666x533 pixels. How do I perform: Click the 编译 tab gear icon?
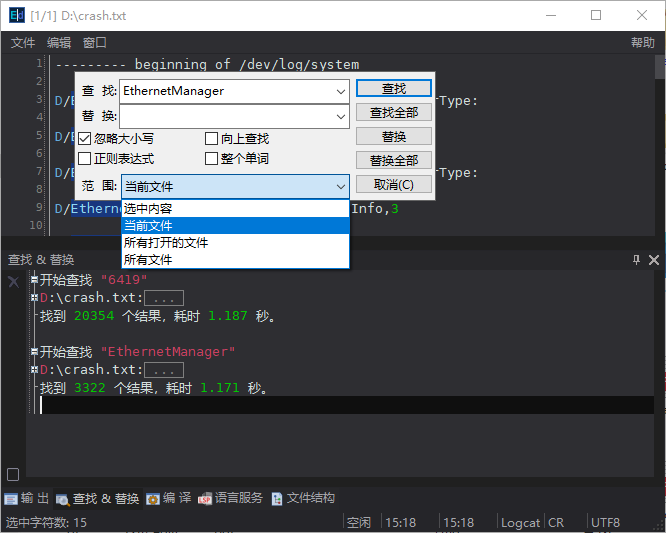coord(153,499)
